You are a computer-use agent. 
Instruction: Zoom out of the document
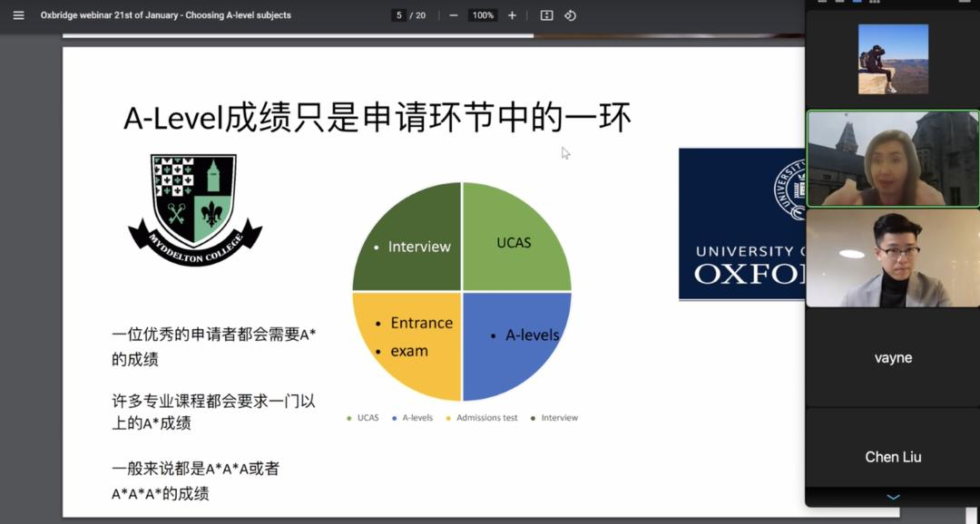click(451, 15)
